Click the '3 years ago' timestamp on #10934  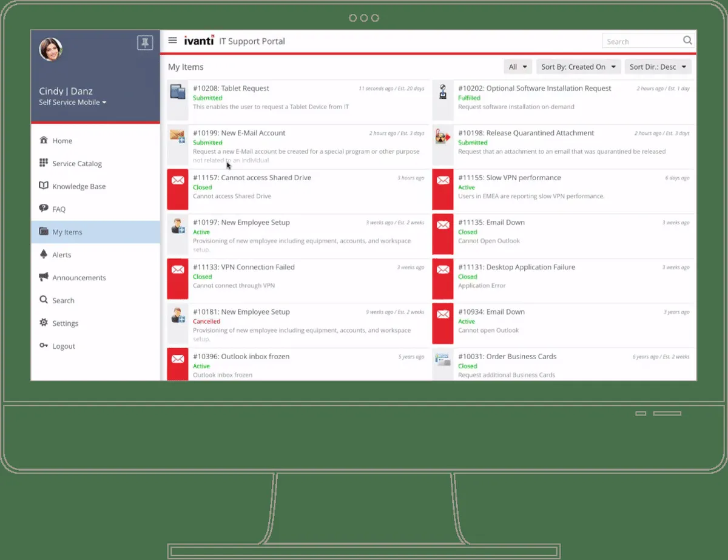[676, 312]
